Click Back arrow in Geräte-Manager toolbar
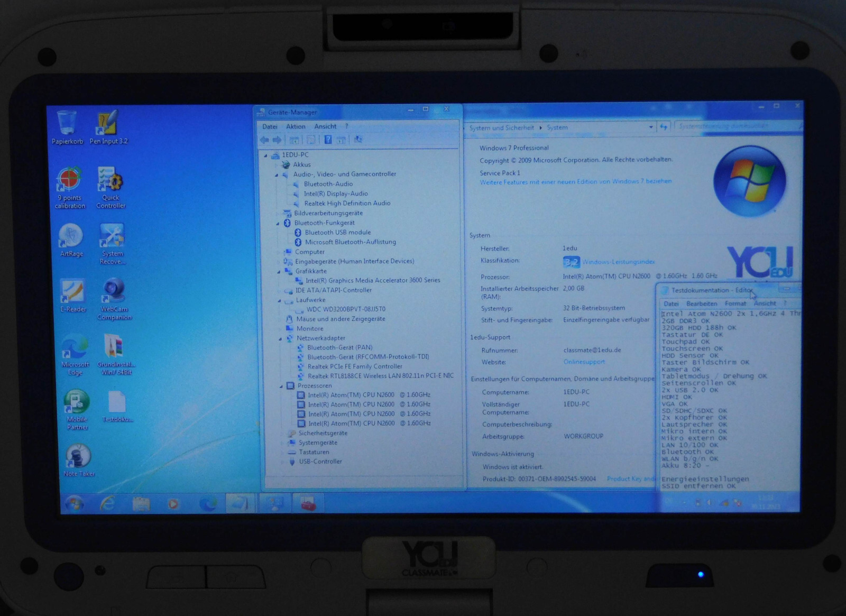The image size is (846, 616). pyautogui.click(x=264, y=140)
